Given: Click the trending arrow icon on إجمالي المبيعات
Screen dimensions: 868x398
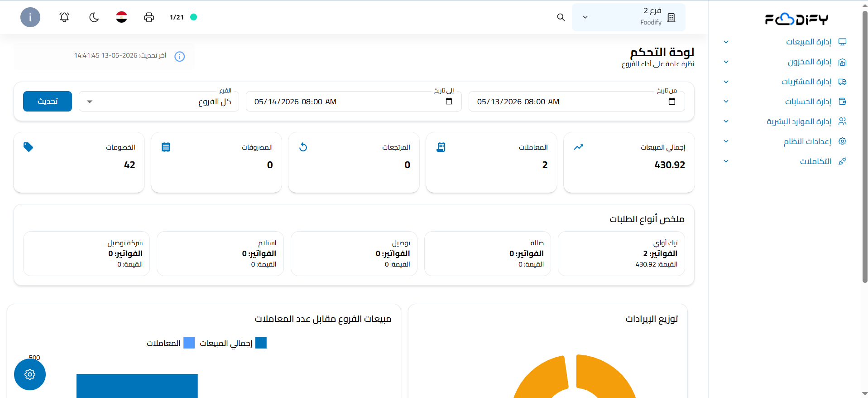Looking at the screenshot, I should (x=578, y=147).
